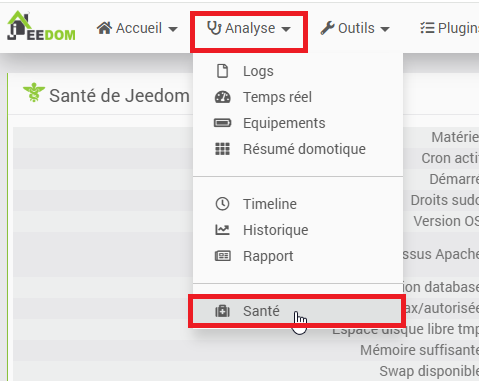Open the Outils dropdown menu
The image size is (479, 381).
[x=355, y=28]
